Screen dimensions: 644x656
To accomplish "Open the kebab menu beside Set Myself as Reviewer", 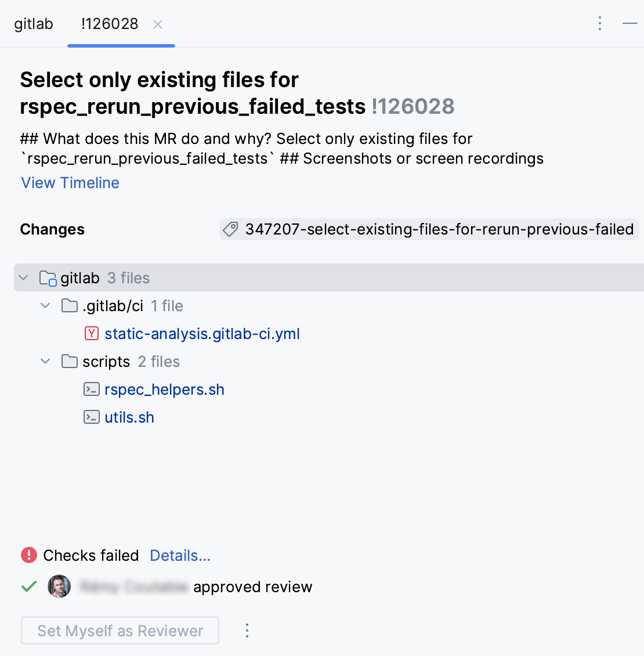I will click(247, 630).
